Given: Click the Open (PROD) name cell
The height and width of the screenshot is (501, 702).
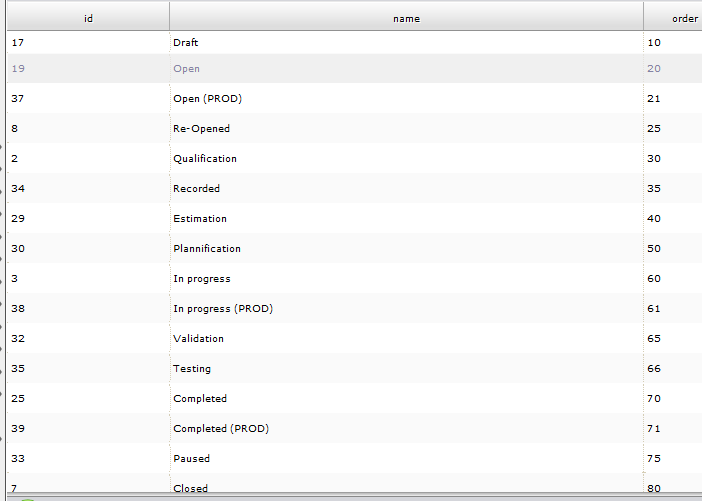Looking at the screenshot, I should click(208, 99).
